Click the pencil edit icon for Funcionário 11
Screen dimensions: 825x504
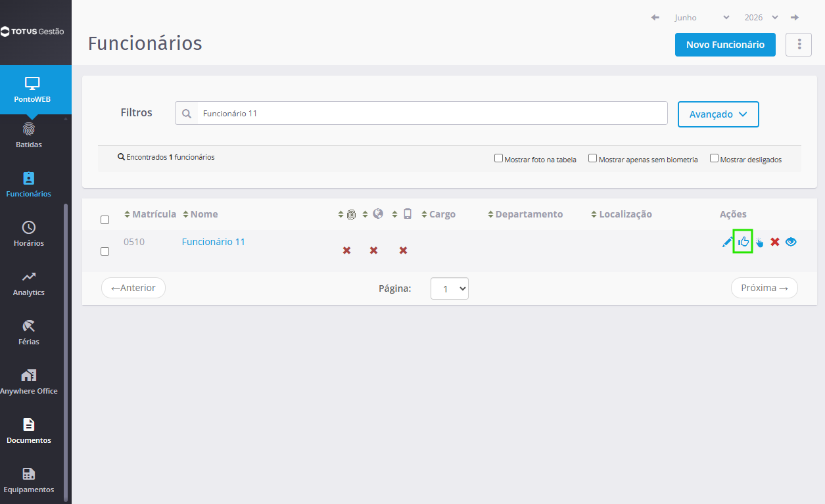coord(727,242)
